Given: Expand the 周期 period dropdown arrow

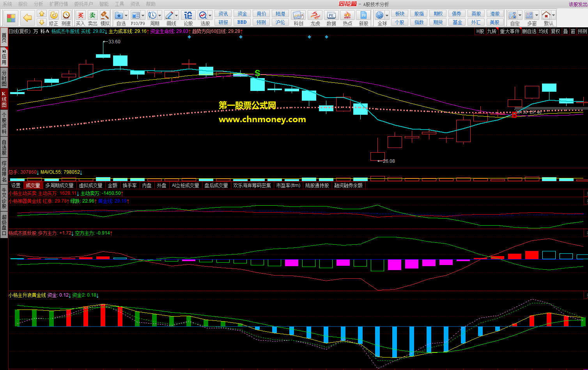Looking at the screenshot, I should (x=160, y=16).
